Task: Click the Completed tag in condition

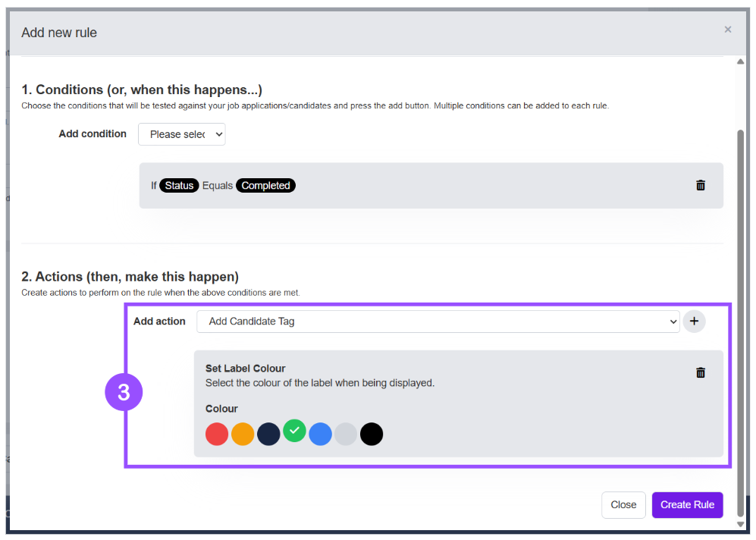Action: click(x=265, y=186)
